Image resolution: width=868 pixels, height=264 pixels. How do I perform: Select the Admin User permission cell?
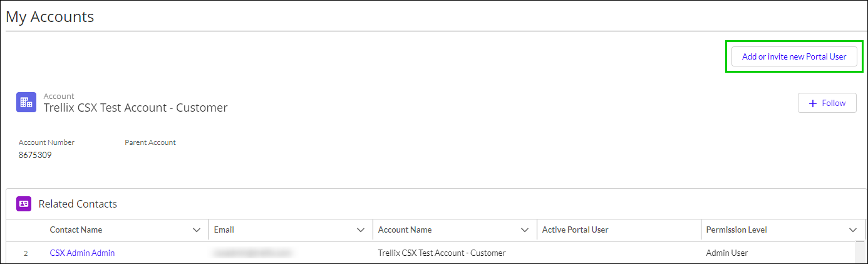[727, 253]
